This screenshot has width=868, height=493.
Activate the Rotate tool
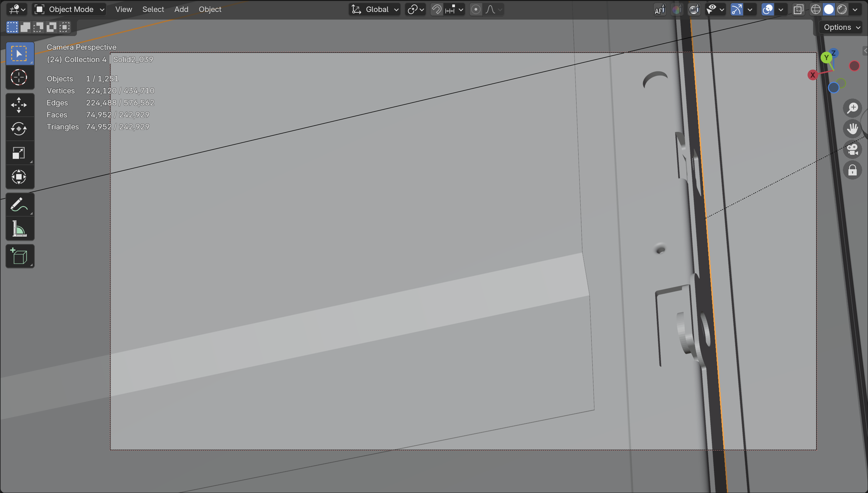pos(19,129)
